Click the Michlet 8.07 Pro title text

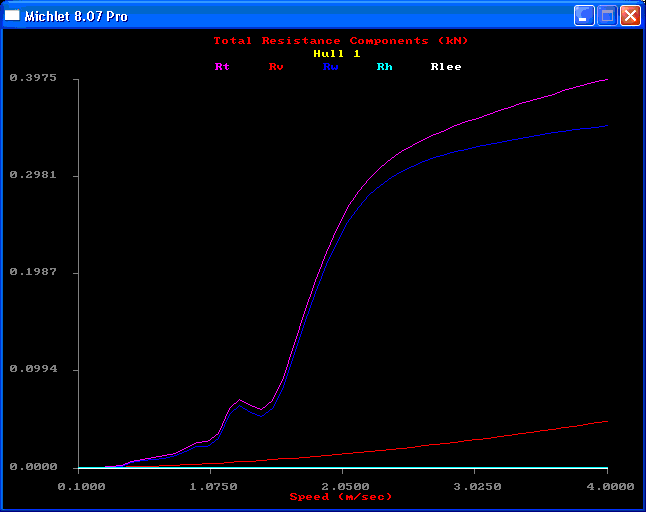coord(75,17)
